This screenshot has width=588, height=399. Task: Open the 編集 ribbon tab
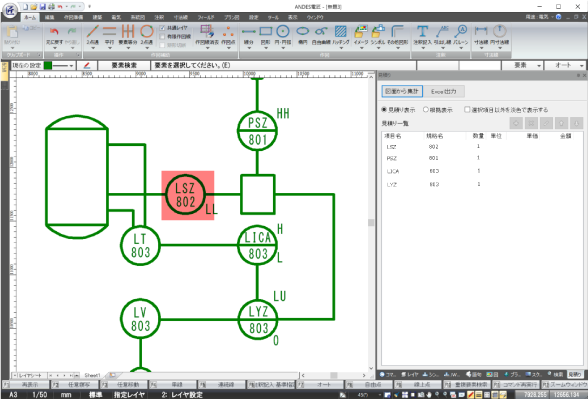pos(50,17)
